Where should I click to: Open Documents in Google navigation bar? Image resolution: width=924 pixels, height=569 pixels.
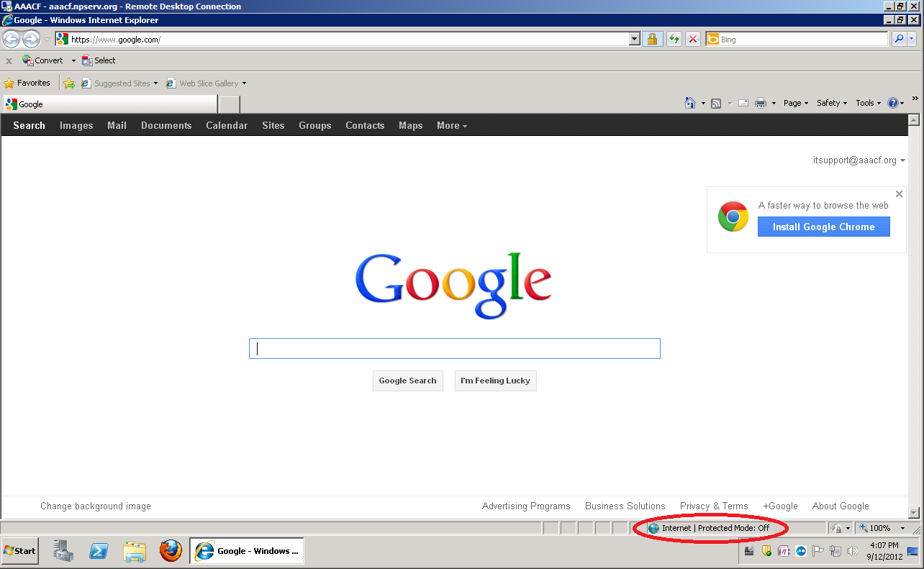tap(166, 125)
